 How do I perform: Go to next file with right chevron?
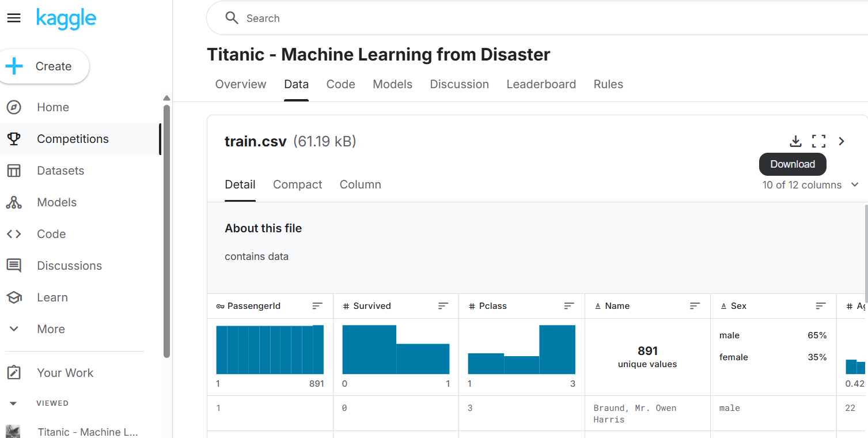click(x=842, y=141)
